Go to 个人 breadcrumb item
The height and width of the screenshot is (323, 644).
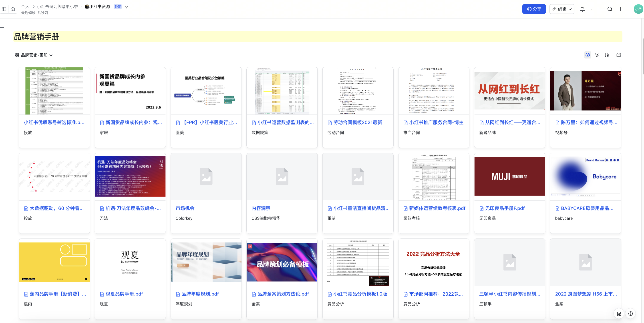[x=25, y=6]
